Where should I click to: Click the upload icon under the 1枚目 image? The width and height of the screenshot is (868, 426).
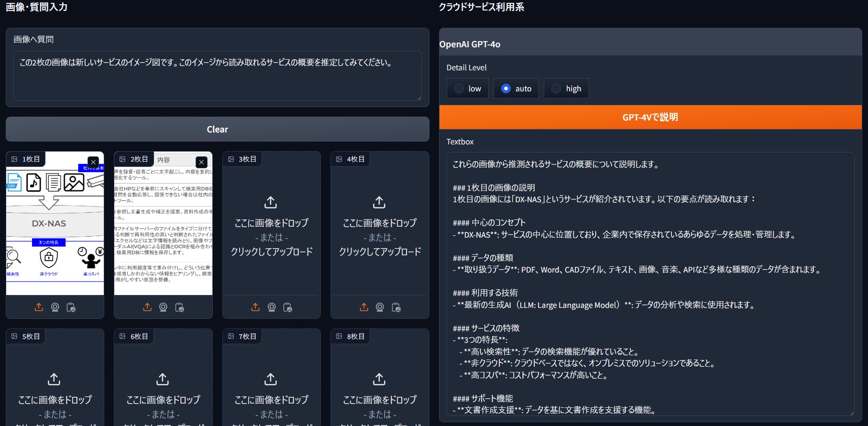pos(39,307)
